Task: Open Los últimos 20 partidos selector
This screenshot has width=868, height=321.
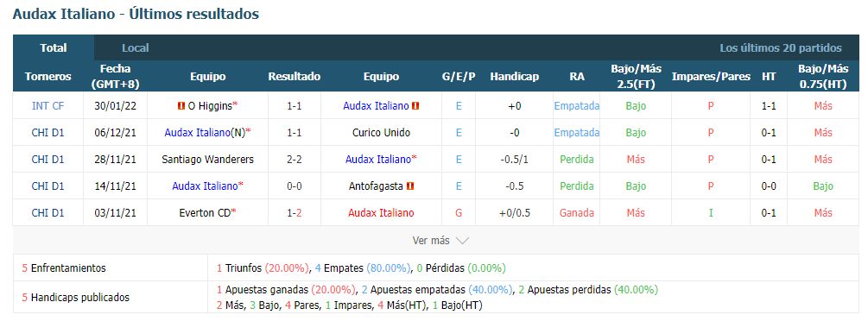Action: (781, 48)
